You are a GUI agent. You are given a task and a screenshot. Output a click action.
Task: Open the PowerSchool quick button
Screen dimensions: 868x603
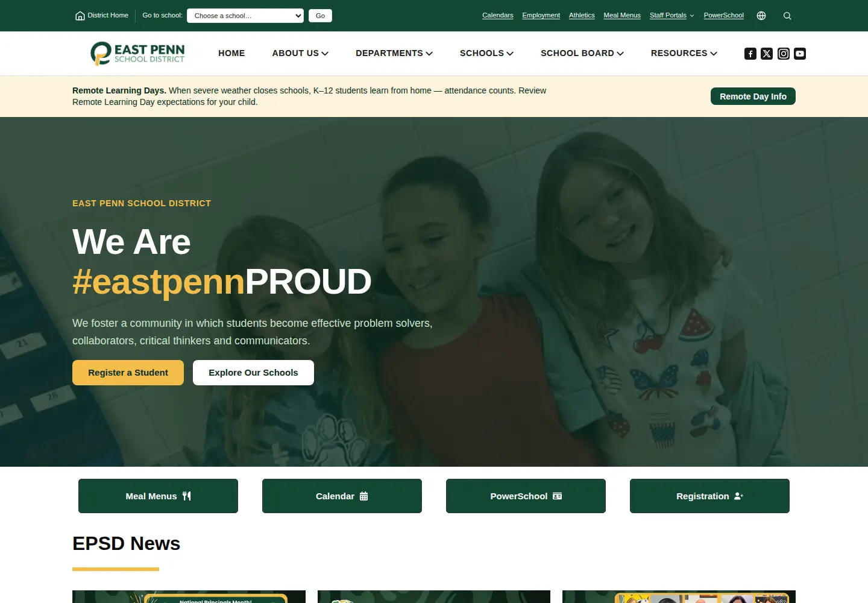526,496
